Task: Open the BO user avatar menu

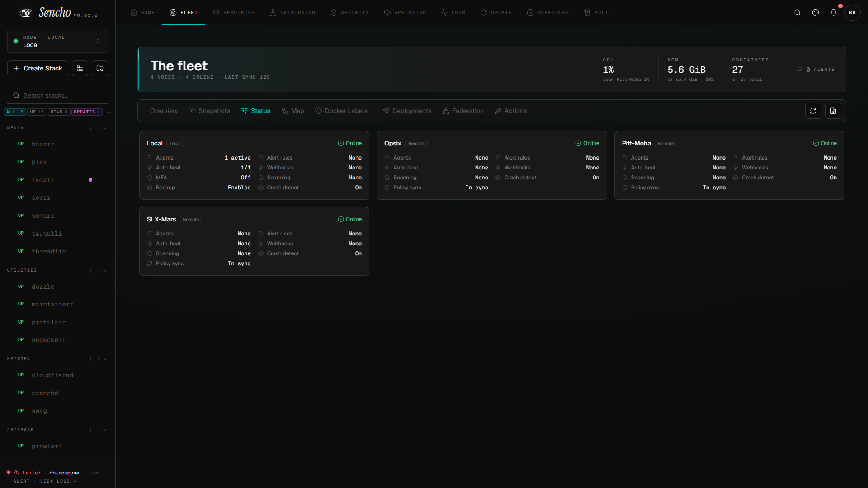Action: point(852,13)
